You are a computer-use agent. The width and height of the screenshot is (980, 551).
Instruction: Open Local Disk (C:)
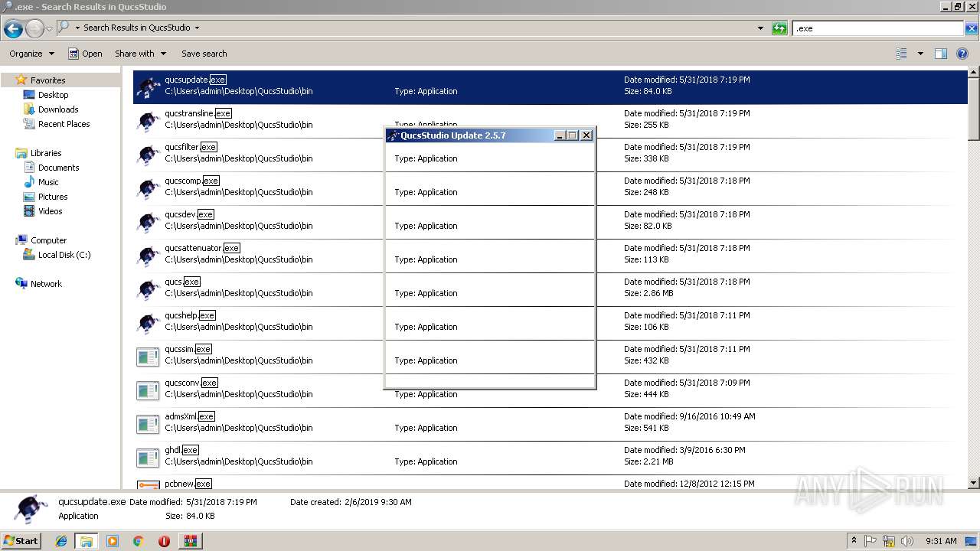(64, 255)
